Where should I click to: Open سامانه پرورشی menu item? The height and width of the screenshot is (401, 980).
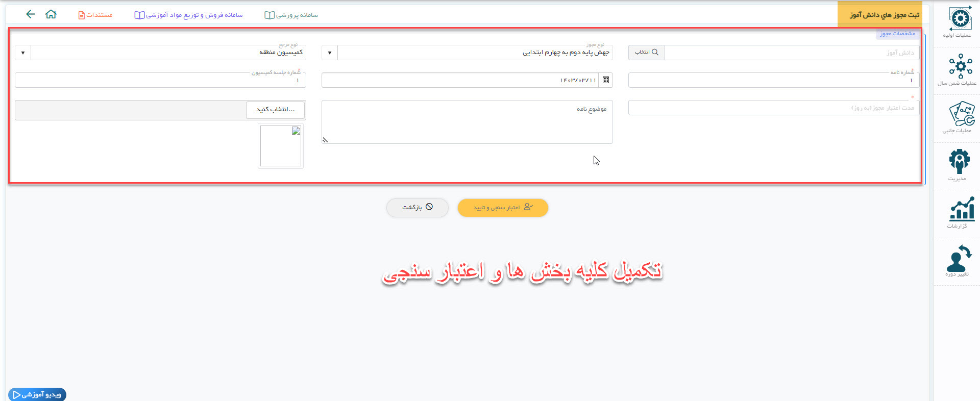click(291, 15)
